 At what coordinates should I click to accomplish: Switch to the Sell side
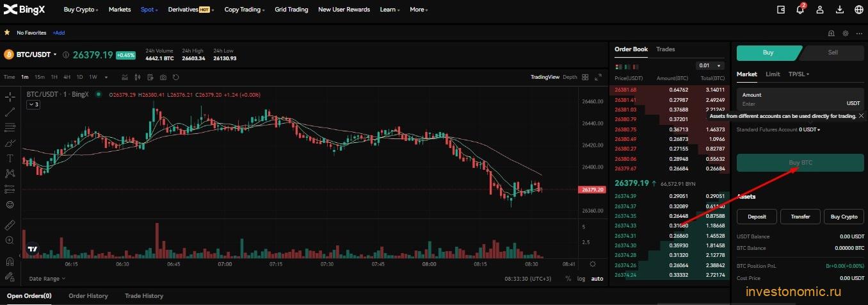833,53
